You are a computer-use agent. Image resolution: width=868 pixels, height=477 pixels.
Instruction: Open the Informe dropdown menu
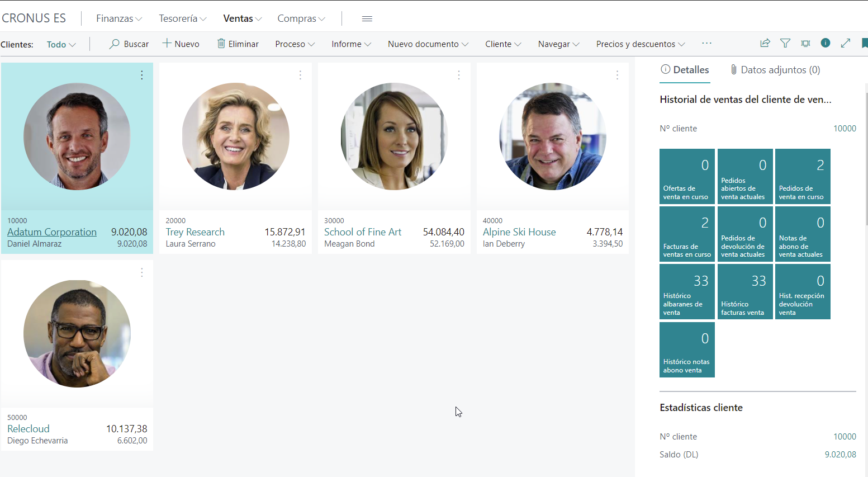(x=352, y=44)
